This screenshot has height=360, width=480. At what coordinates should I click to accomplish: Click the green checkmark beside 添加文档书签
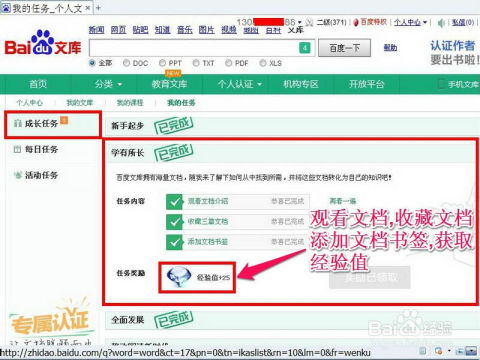tap(174, 242)
